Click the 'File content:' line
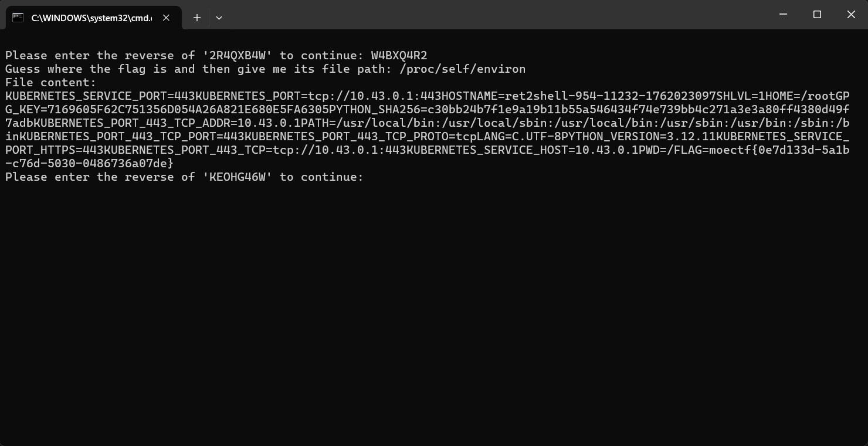The height and width of the screenshot is (446, 868). tap(50, 82)
